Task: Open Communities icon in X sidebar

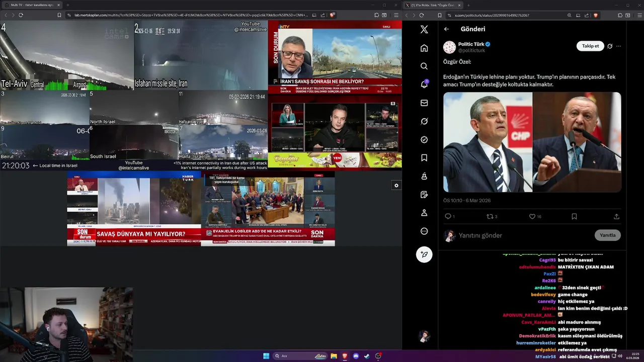Action: (x=424, y=176)
